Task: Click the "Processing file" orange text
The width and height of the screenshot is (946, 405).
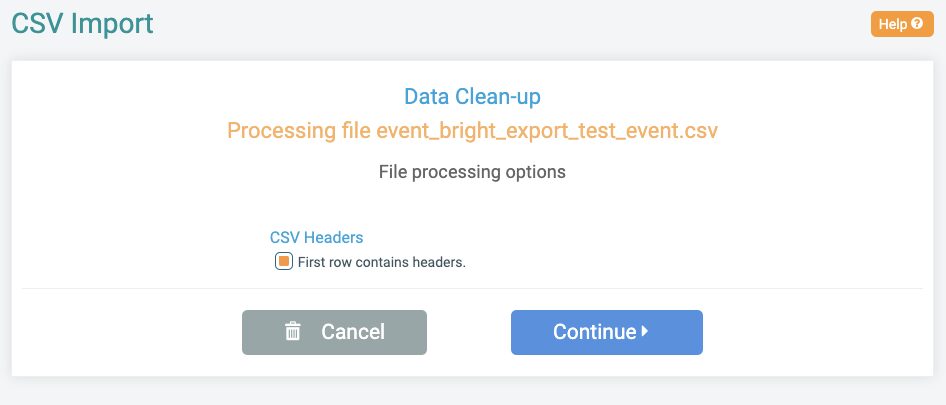Action: click(299, 131)
